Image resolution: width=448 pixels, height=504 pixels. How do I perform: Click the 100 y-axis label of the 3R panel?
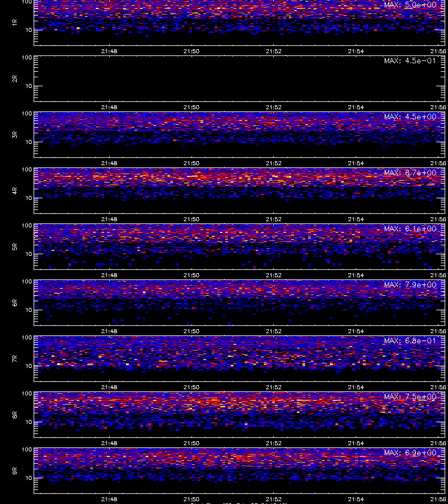pos(27,114)
